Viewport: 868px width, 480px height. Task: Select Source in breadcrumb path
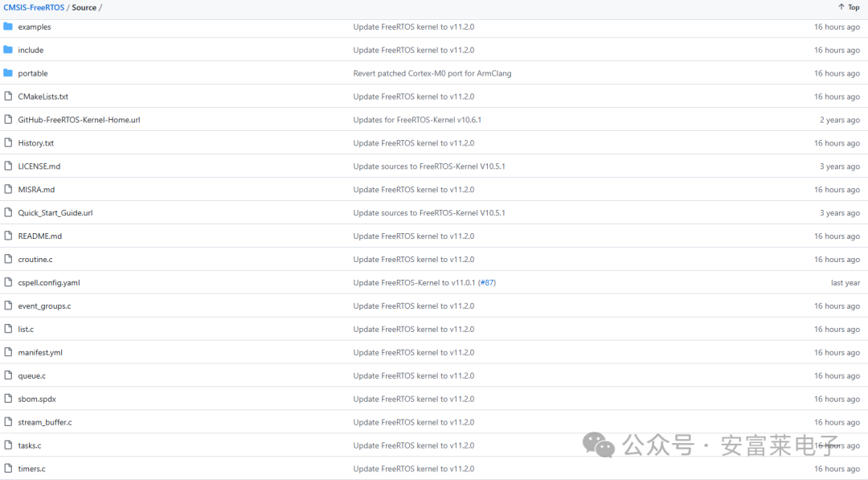pos(84,8)
